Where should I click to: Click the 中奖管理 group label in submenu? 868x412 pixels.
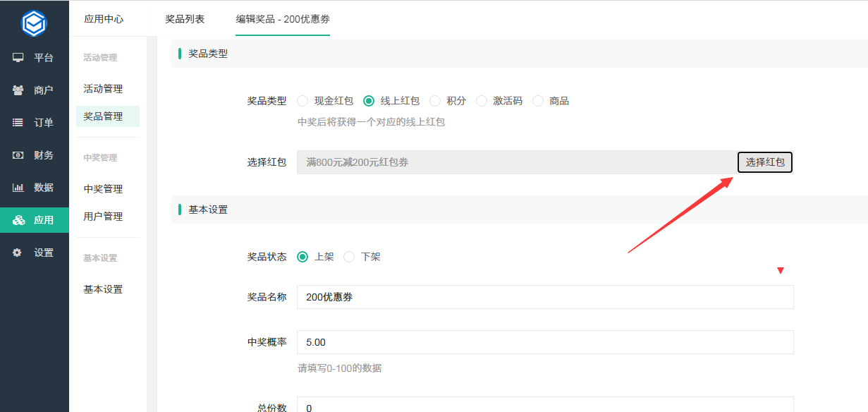(x=100, y=158)
